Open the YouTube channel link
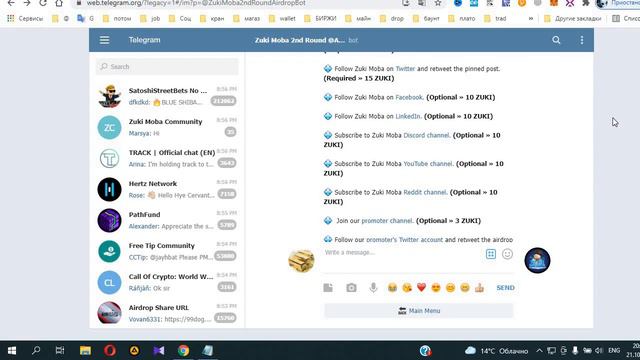Image resolution: width=640 pixels, height=360 pixels. tap(428, 164)
